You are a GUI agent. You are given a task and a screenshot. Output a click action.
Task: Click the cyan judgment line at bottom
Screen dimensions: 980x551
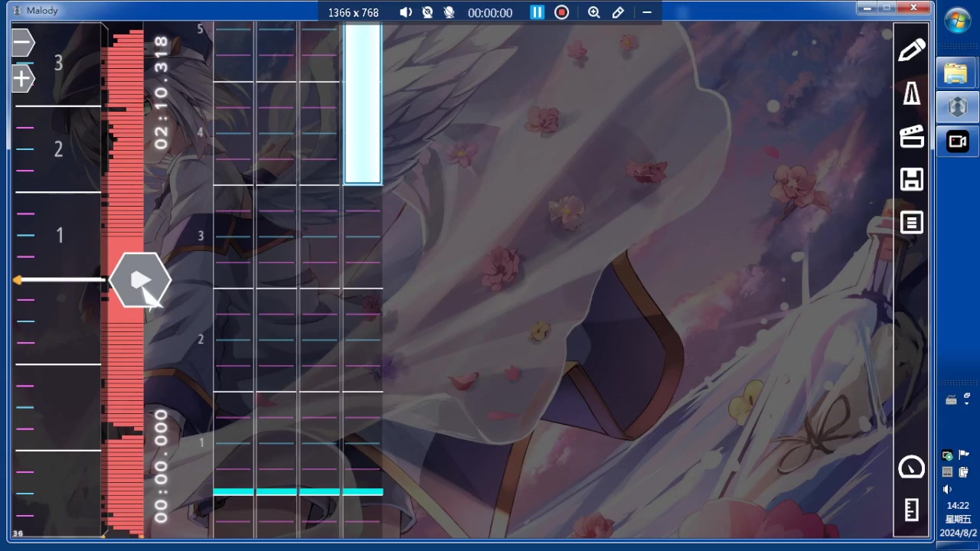pos(298,492)
